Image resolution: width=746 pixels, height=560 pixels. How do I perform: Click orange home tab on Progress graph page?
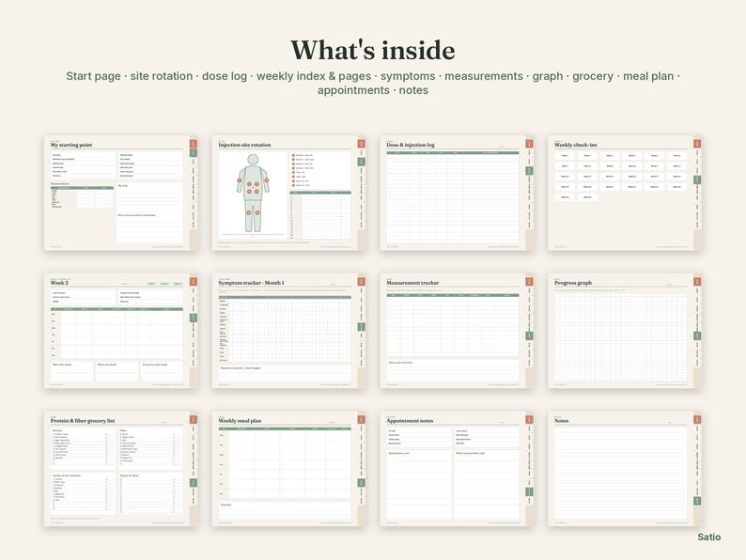pyautogui.click(x=697, y=282)
